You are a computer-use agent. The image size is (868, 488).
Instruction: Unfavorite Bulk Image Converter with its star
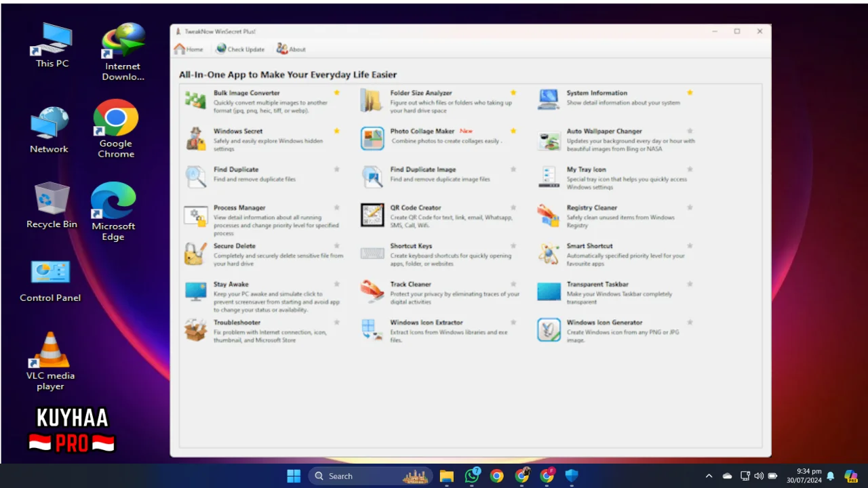337,92
